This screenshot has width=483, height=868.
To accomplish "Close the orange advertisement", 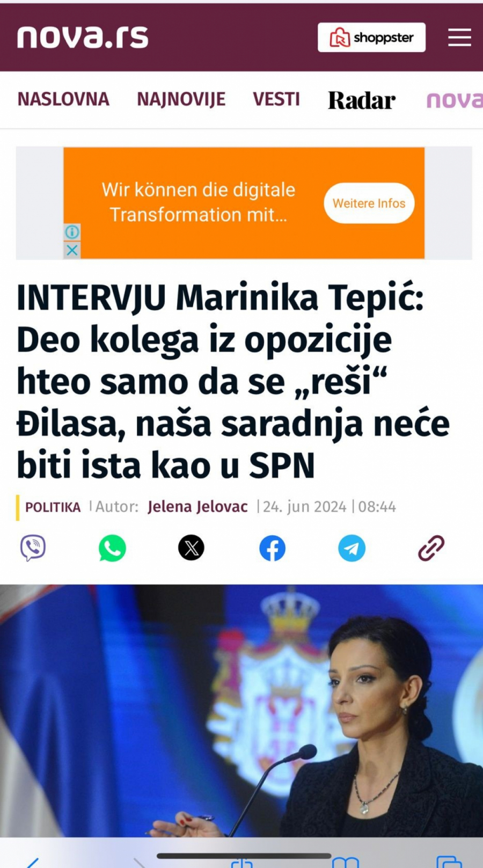I will point(72,250).
